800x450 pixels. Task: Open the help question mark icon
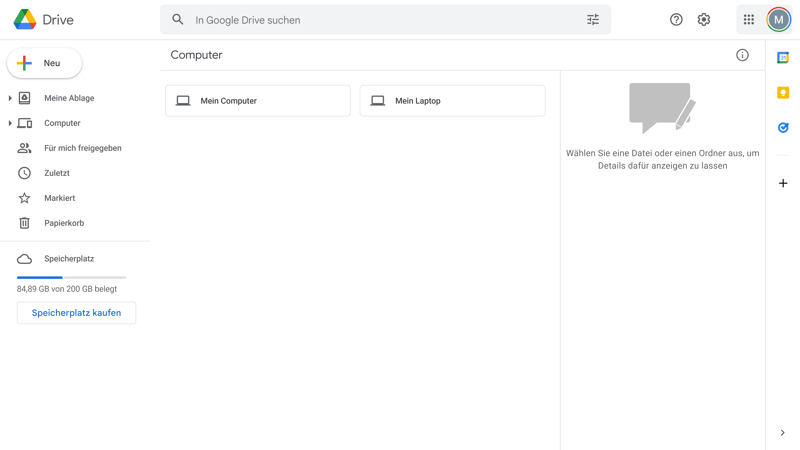click(676, 20)
